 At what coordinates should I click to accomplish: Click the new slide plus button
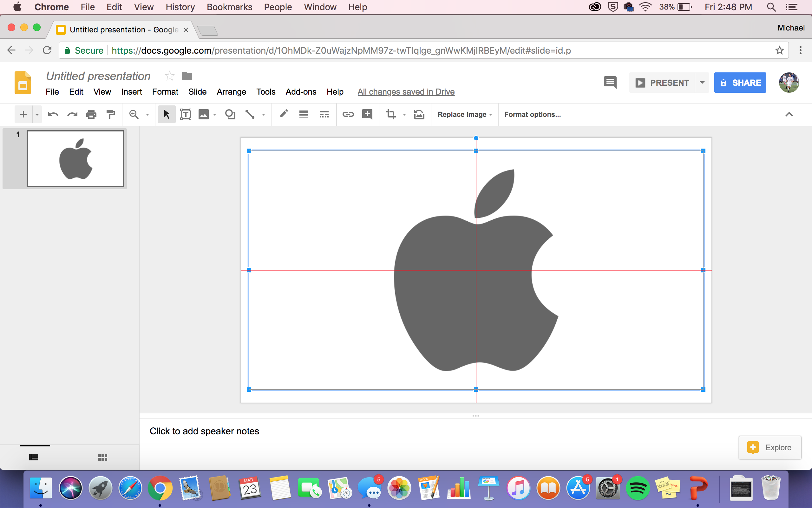pos(23,115)
